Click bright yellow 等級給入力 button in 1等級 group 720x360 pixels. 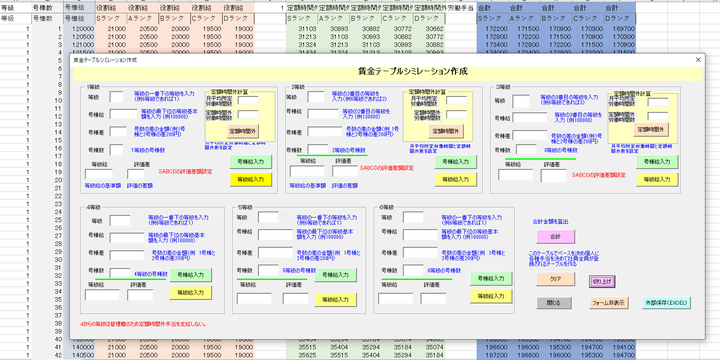[x=251, y=180]
